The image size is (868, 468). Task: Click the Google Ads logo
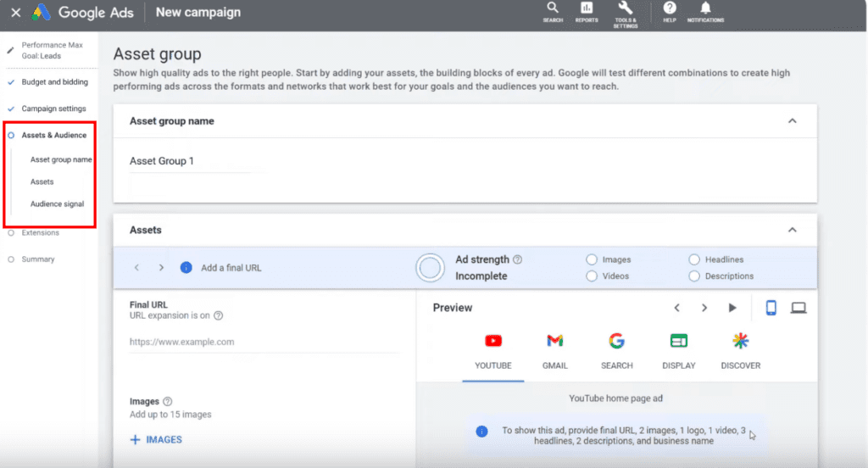[41, 12]
